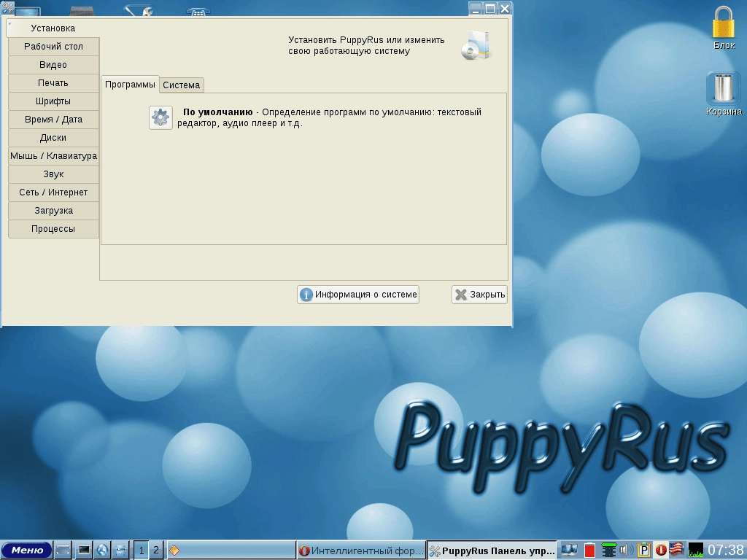Open the window menu wrench icon in titlebar
The image size is (747, 560).
7,7
